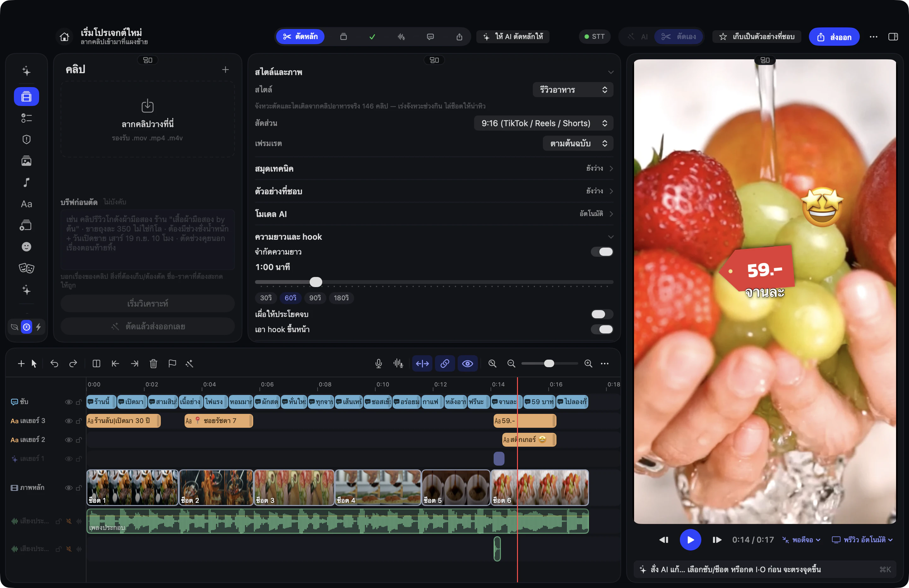
Task: Open the aspect ratio 9:16 dropdown
Action: [x=544, y=123]
